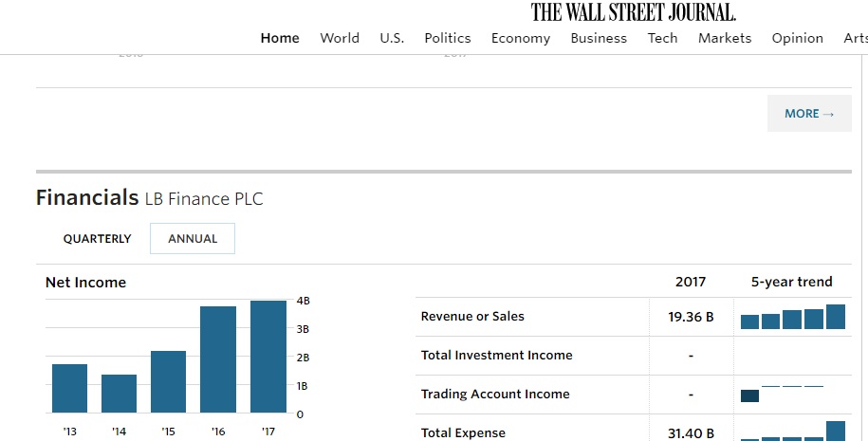The height and width of the screenshot is (441, 868).
Task: Click the Revenue or Sales row label
Action: (x=472, y=317)
